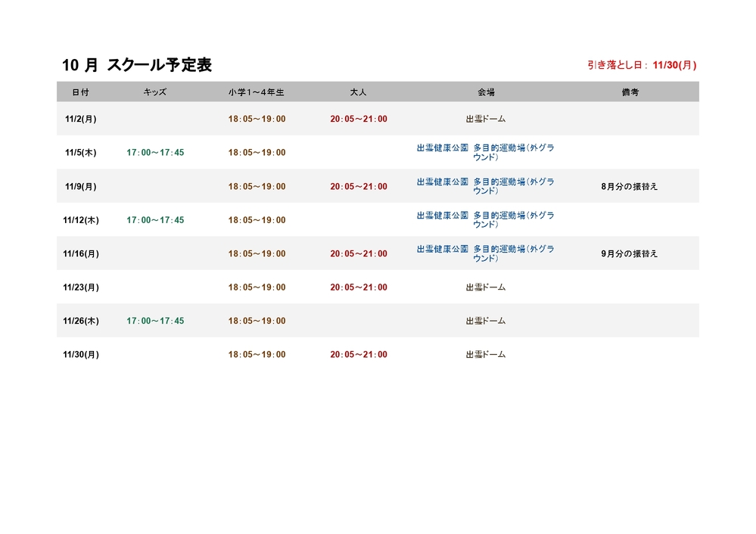Click the note 8月分の振替え

pos(629,187)
